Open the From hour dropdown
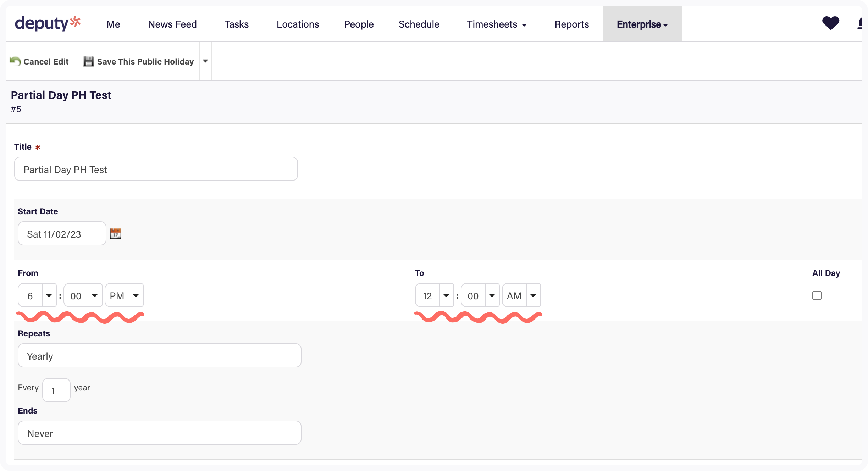Viewport: 868px width, 471px height. (x=49, y=295)
